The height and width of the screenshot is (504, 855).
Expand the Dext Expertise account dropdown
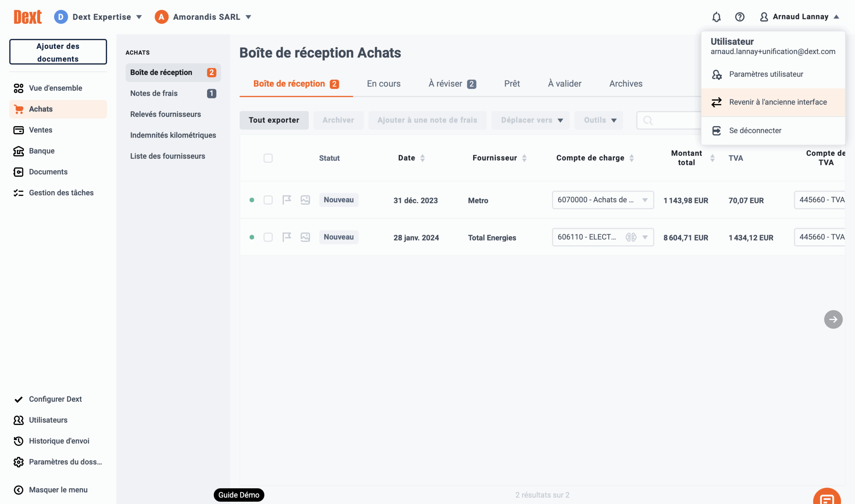(x=139, y=17)
